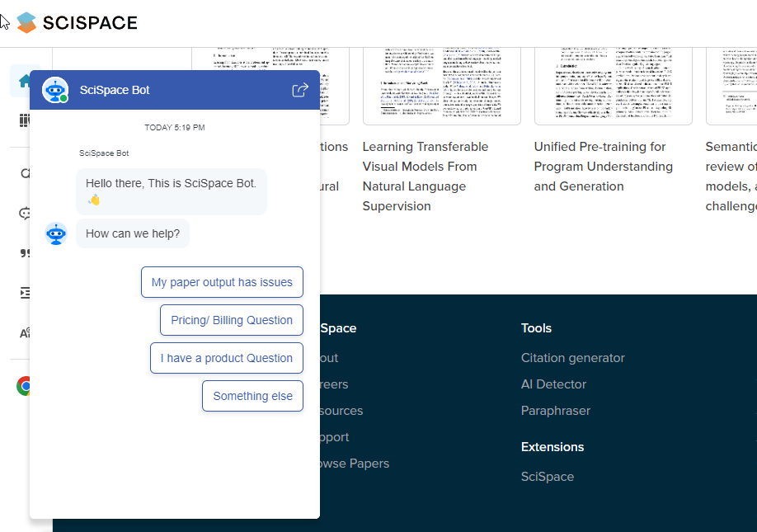Open the Citation generator footer link
The height and width of the screenshot is (532, 757).
pos(572,358)
